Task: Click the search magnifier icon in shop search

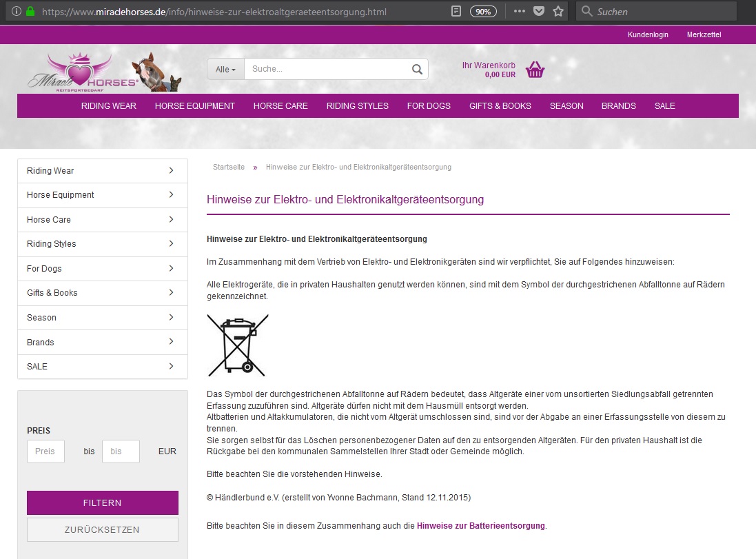Action: coord(416,69)
